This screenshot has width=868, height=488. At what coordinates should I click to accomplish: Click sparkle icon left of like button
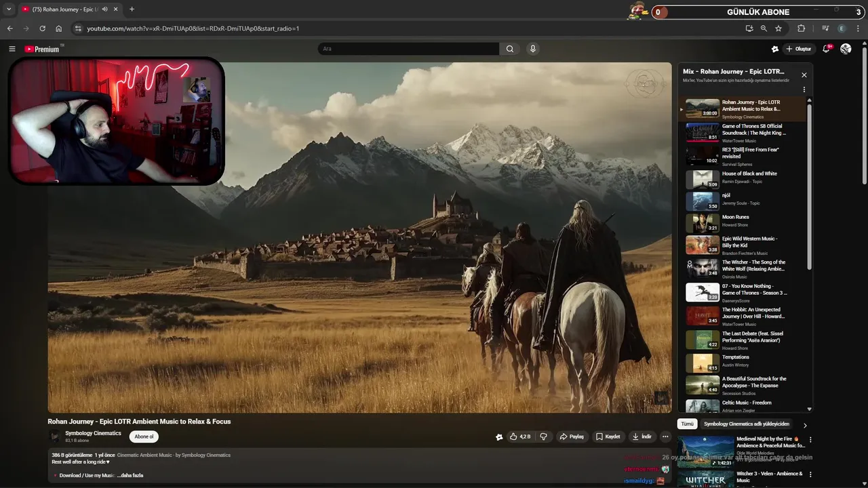pyautogui.click(x=499, y=436)
